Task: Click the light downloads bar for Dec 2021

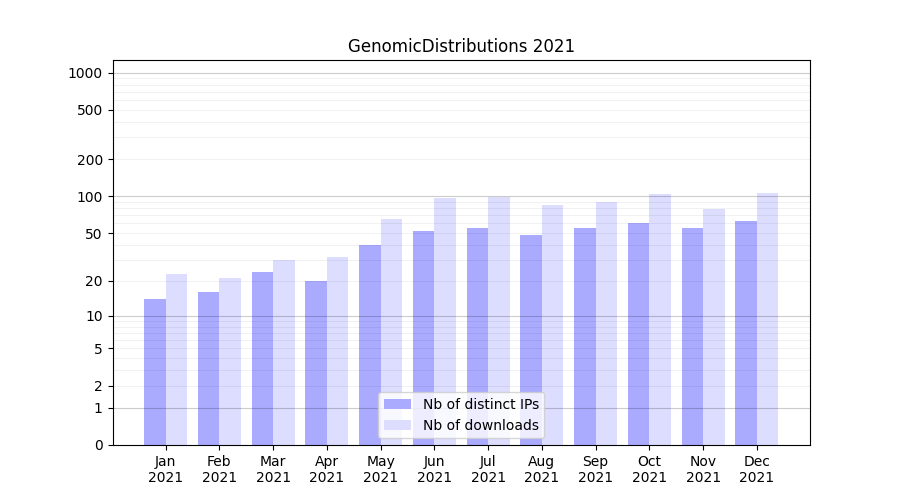Action: (x=767, y=319)
